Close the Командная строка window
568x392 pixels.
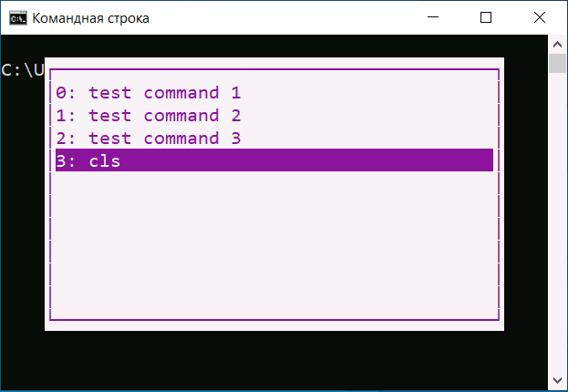[540, 17]
